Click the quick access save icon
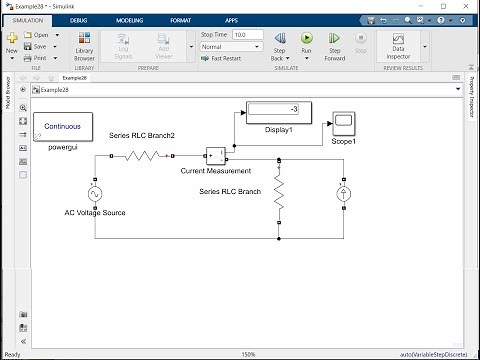Screen dimensions: 480x360 (371, 20)
